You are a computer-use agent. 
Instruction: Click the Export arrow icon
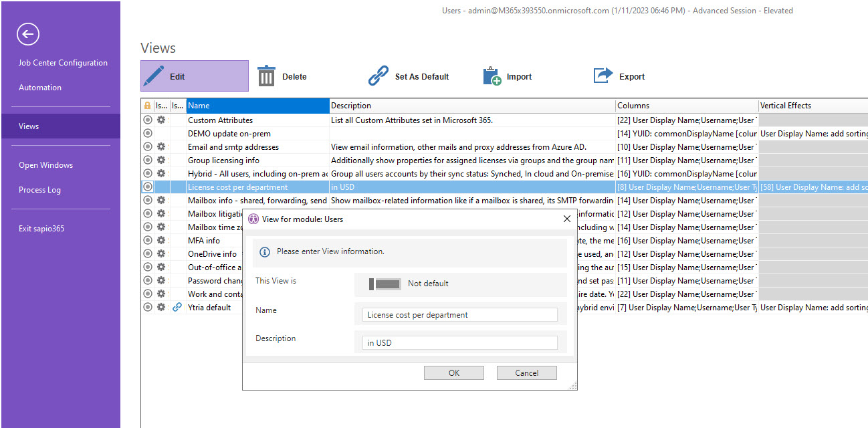[x=603, y=76]
